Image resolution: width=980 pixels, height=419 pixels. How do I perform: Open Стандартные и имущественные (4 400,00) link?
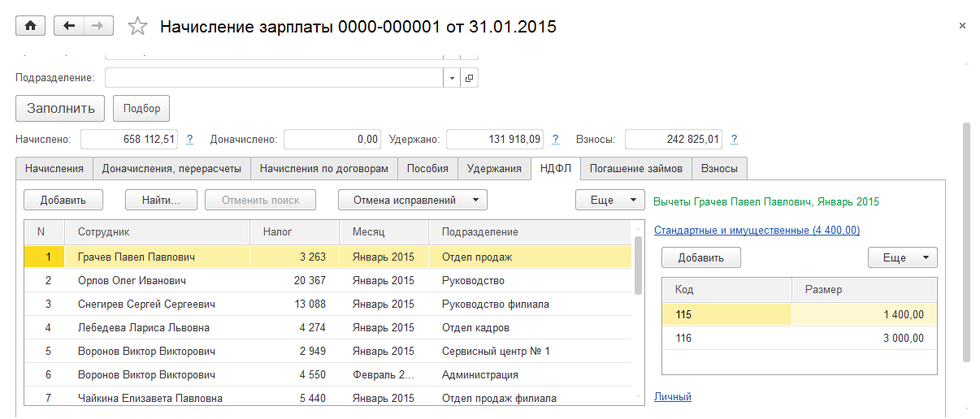click(757, 231)
